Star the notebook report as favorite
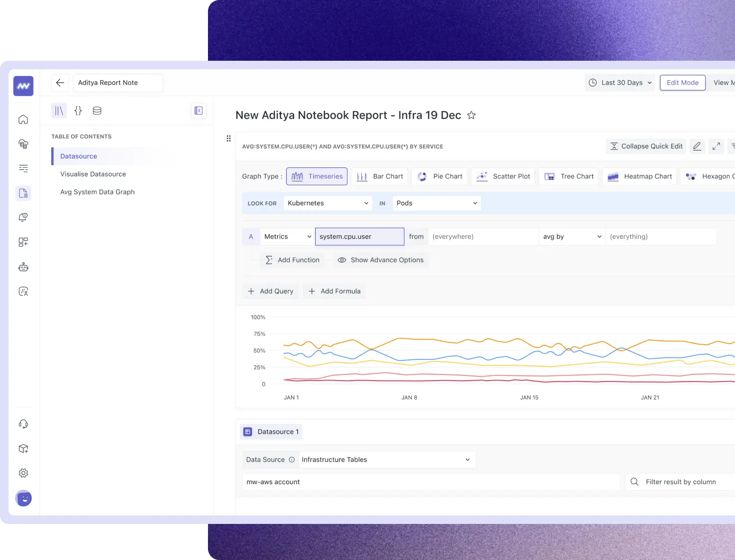 tap(471, 115)
